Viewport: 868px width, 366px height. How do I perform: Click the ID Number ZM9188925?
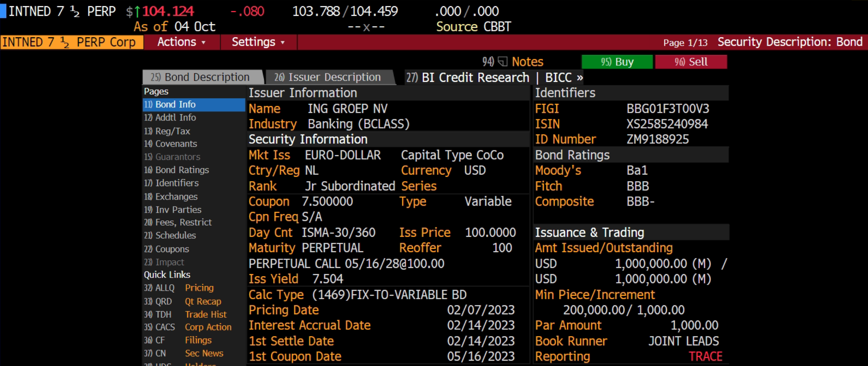coord(657,139)
